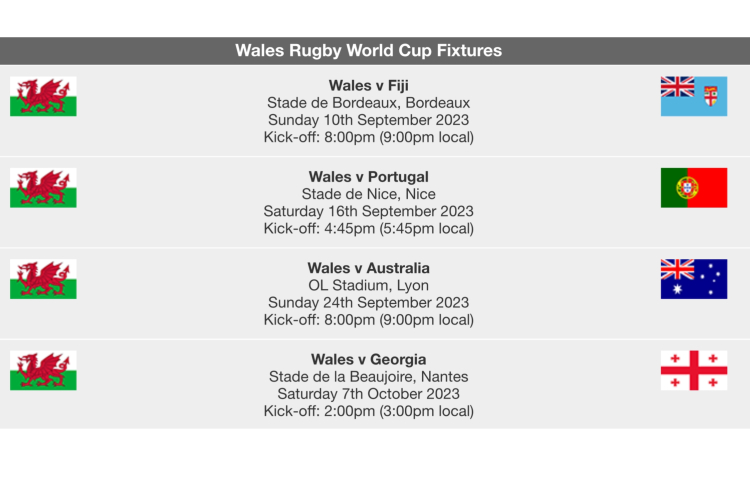Viewport: 750px width, 500px height.
Task: Select the Wales v Portugal match title
Action: click(x=368, y=177)
